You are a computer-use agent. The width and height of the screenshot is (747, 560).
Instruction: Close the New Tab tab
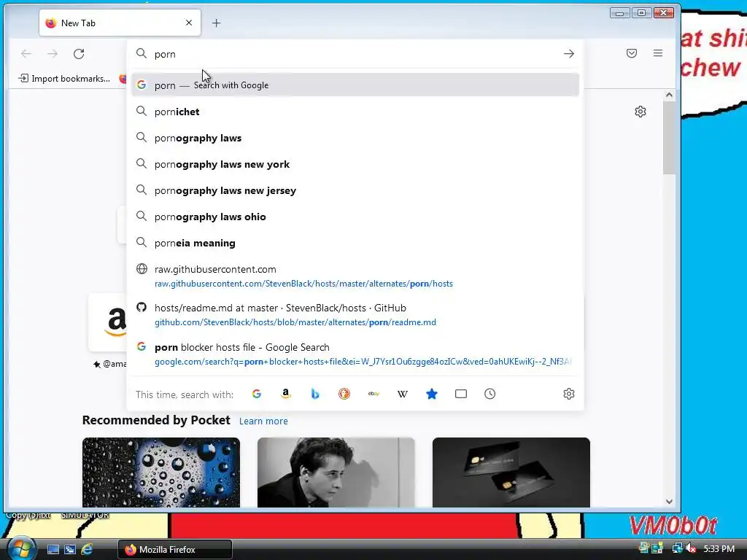coord(189,23)
